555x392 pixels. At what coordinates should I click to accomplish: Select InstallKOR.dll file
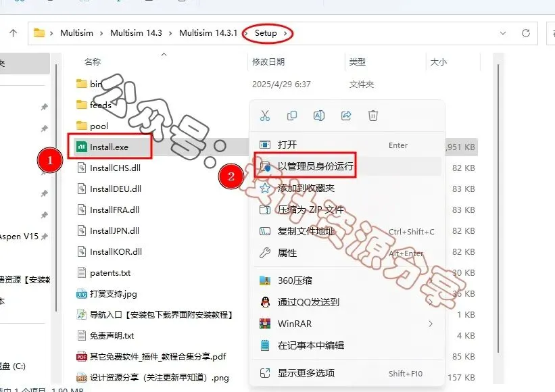click(110, 251)
